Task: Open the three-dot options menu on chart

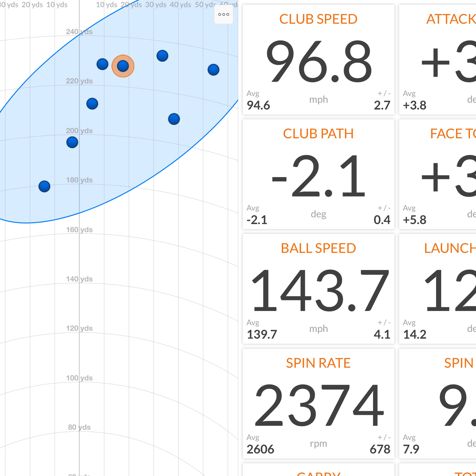Action: pyautogui.click(x=223, y=14)
